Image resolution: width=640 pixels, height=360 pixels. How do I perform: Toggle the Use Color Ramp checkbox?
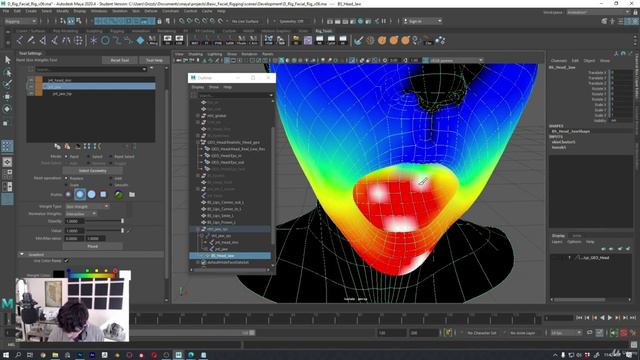pos(67,260)
